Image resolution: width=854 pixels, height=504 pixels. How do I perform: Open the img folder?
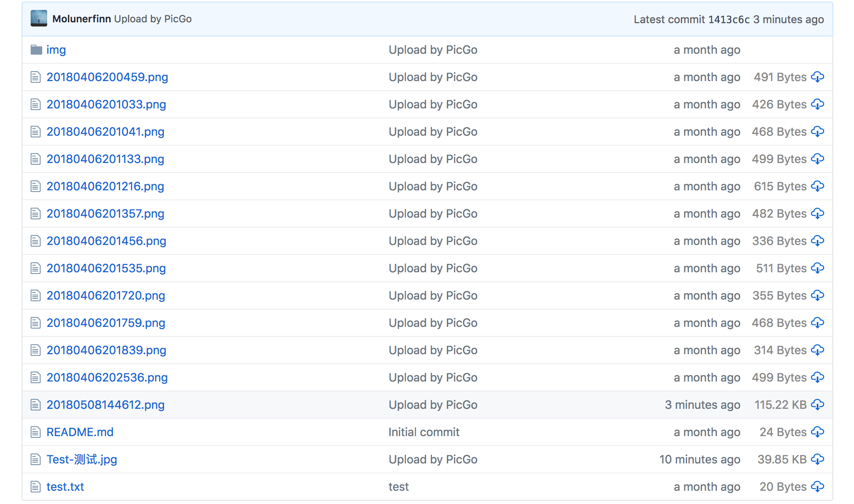pos(56,50)
